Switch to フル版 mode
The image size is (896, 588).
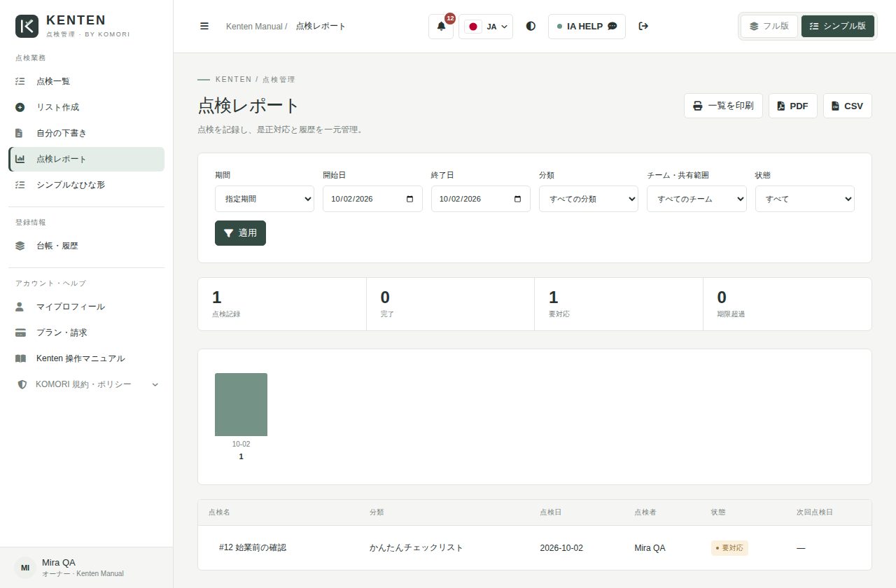click(769, 26)
